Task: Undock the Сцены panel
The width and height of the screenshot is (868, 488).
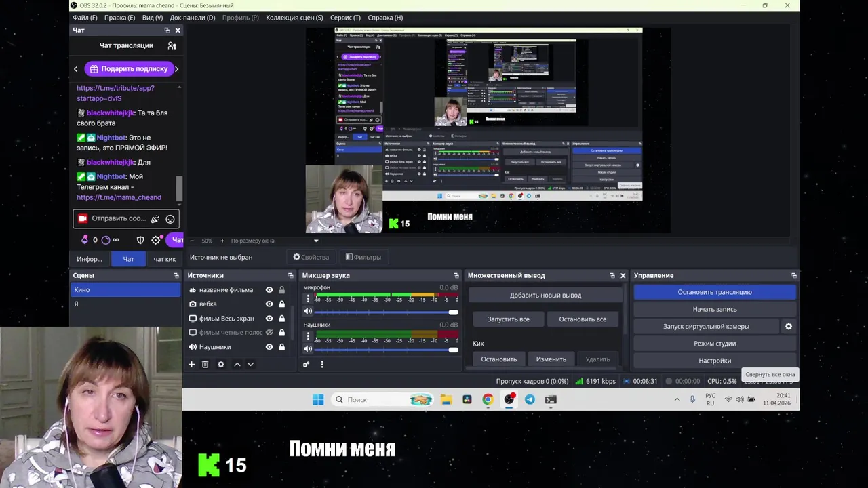Action: tap(176, 276)
